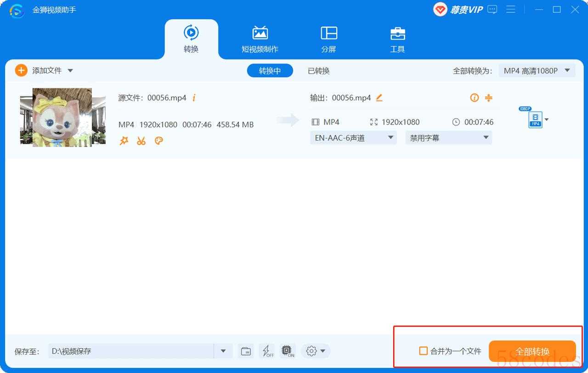588x373 pixels.
Task: Click the output duration 00:07:46
Action: pos(479,122)
